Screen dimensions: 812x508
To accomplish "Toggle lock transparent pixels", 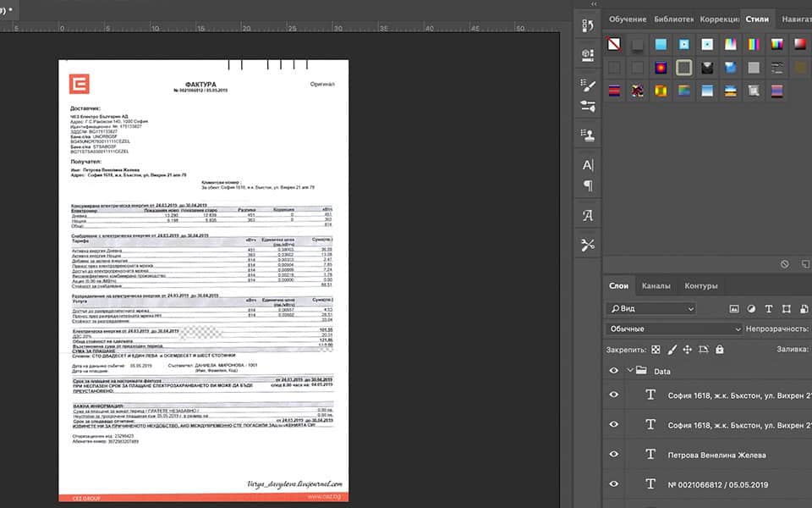I will [x=656, y=350].
